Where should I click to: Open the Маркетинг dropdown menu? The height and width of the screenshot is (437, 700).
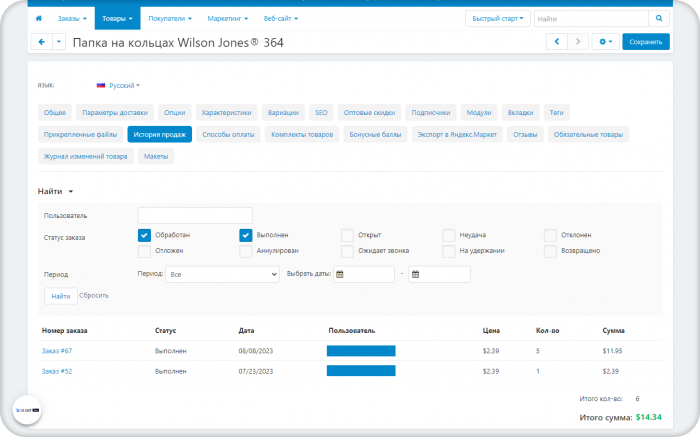click(228, 18)
